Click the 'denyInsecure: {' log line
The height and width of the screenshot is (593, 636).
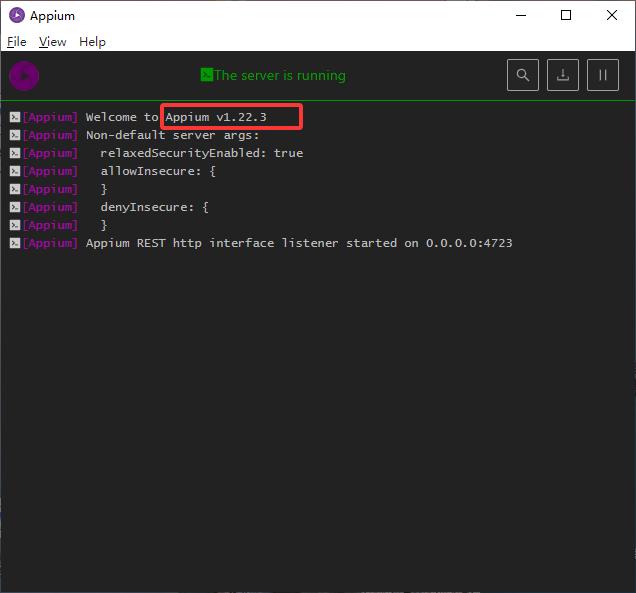pos(155,207)
